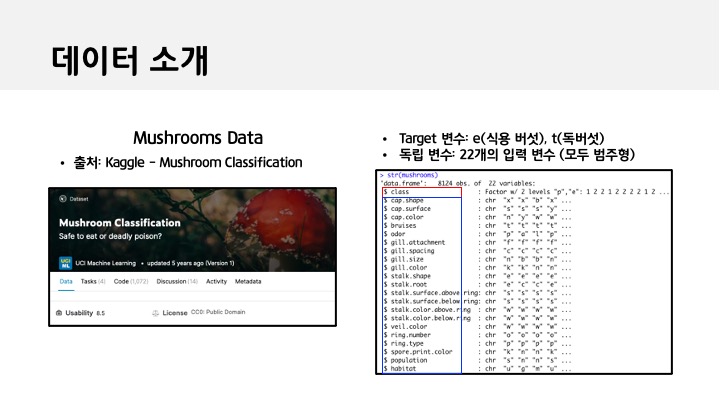The width and height of the screenshot is (720, 405).
Task: Select the '$ ring.type' row
Action: pos(478,343)
